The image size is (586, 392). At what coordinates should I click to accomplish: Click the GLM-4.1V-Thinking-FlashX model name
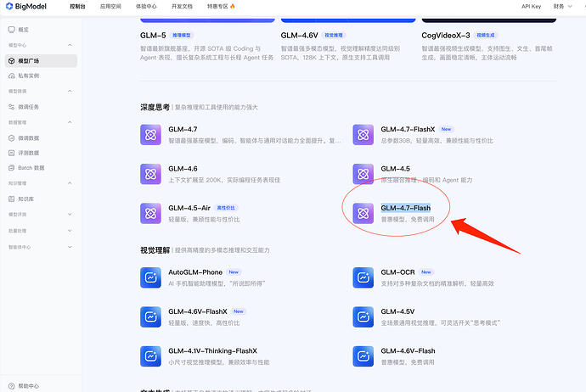click(x=212, y=351)
